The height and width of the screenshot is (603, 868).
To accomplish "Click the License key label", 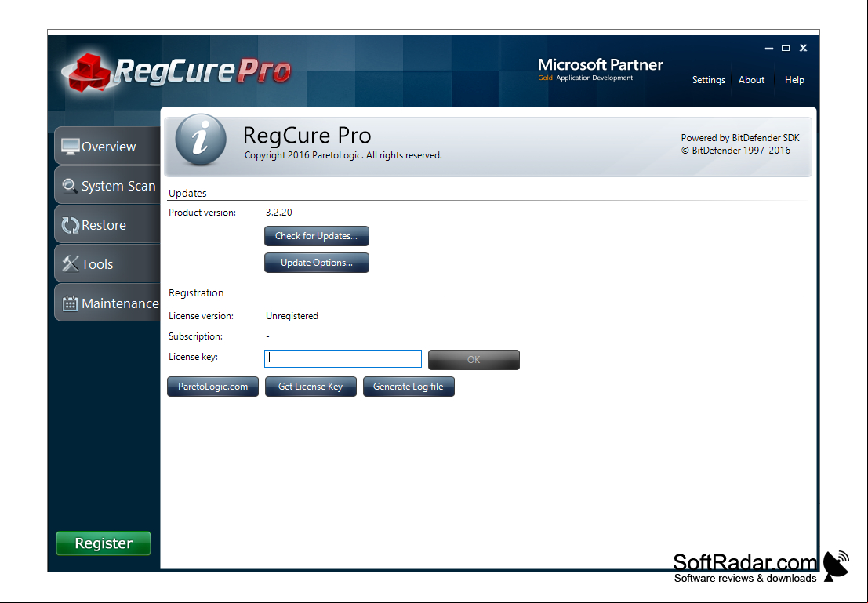I will pyautogui.click(x=193, y=357).
